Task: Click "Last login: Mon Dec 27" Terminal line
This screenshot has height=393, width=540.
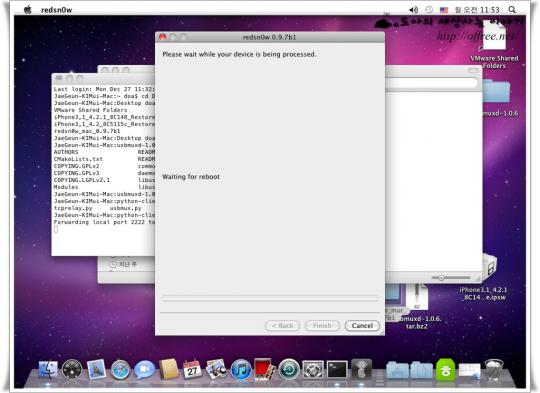Action: (104, 89)
